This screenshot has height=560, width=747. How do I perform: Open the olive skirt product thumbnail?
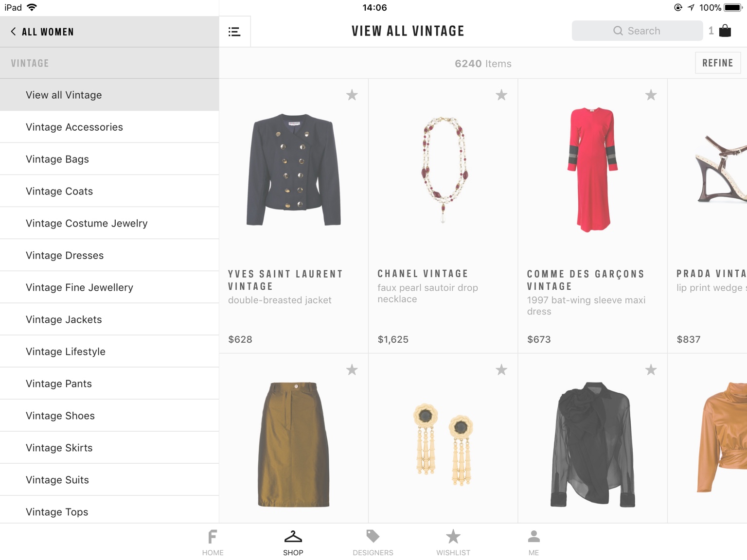294,444
